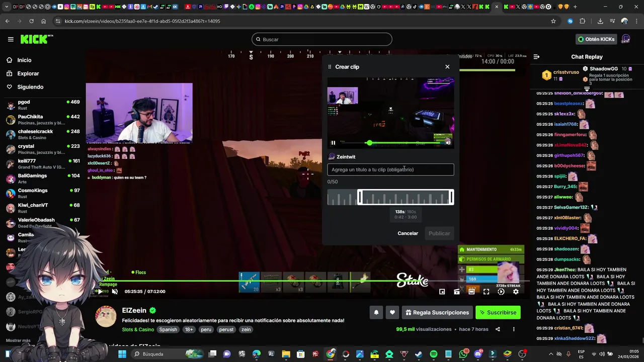
Task: Click ShaadowGG in gift leaderboard
Action: click(x=604, y=69)
